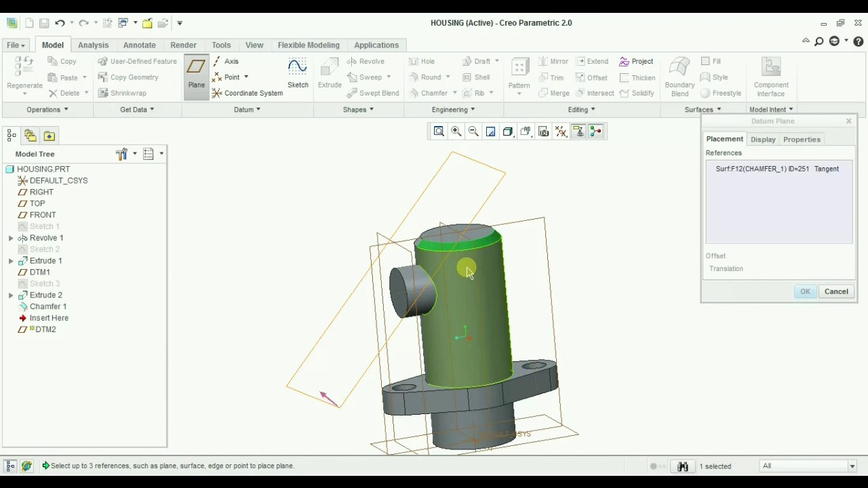Open the Datum group dropdown
This screenshot has height=488, width=868.
pos(248,109)
